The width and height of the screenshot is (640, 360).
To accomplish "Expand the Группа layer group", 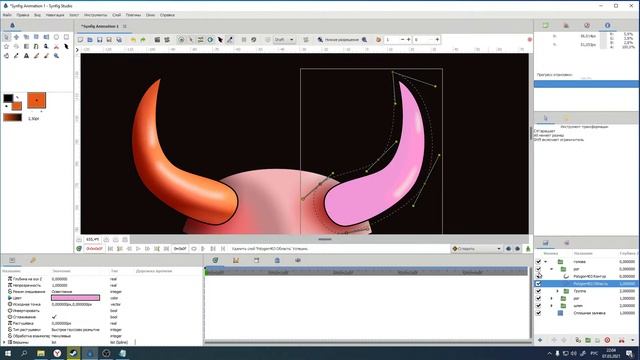I will coord(558,291).
